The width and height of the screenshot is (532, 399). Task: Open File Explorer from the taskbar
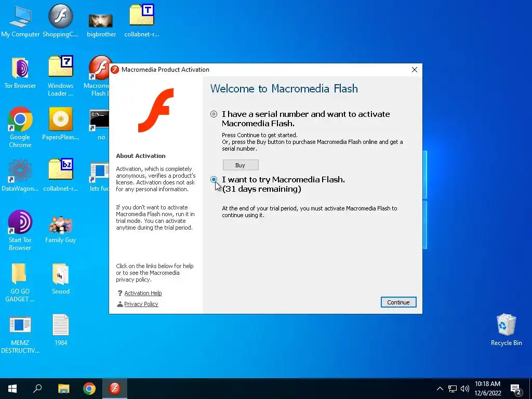point(63,389)
